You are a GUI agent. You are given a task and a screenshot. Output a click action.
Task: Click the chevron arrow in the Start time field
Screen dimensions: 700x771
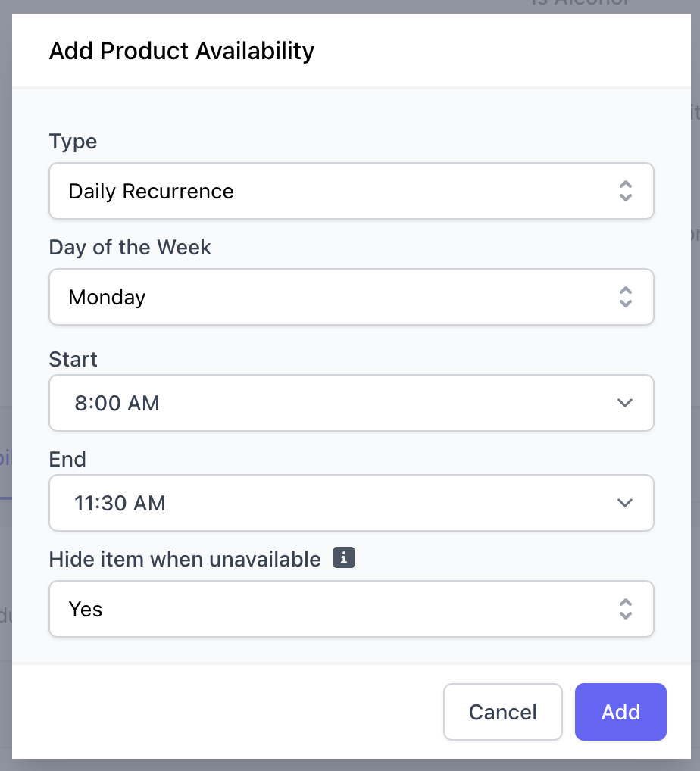tap(625, 403)
